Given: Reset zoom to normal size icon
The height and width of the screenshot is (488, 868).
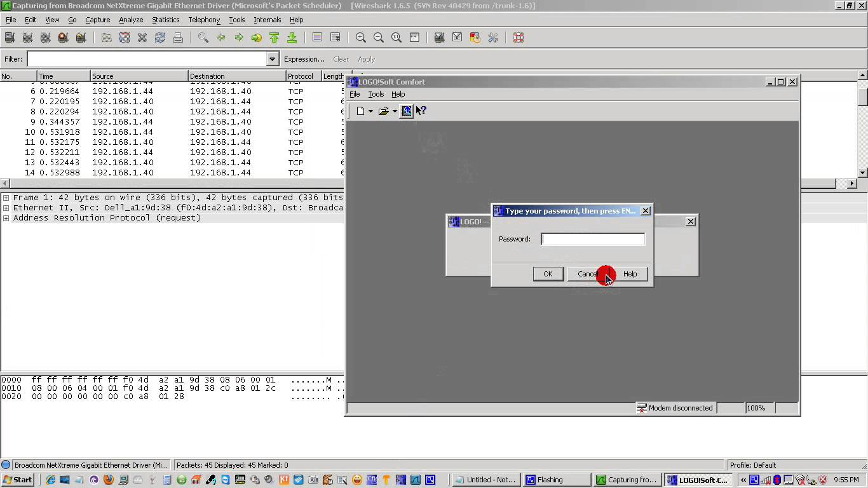Looking at the screenshot, I should coord(396,37).
